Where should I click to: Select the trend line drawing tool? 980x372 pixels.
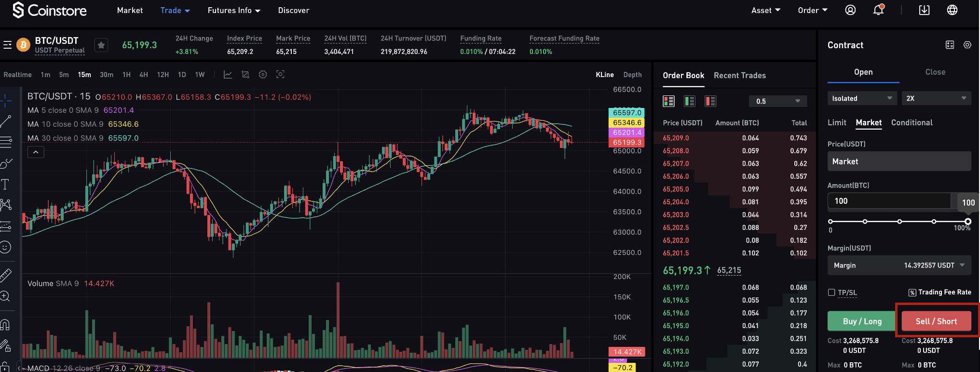(x=6, y=121)
